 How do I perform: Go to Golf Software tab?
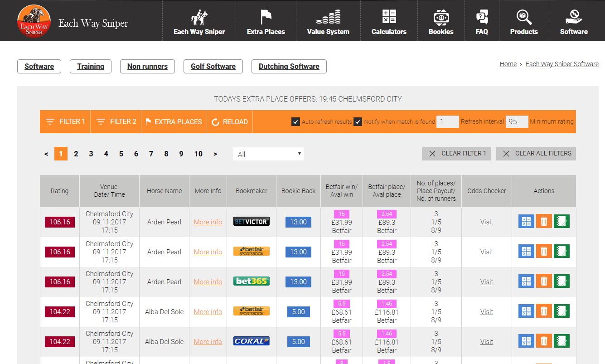point(213,66)
